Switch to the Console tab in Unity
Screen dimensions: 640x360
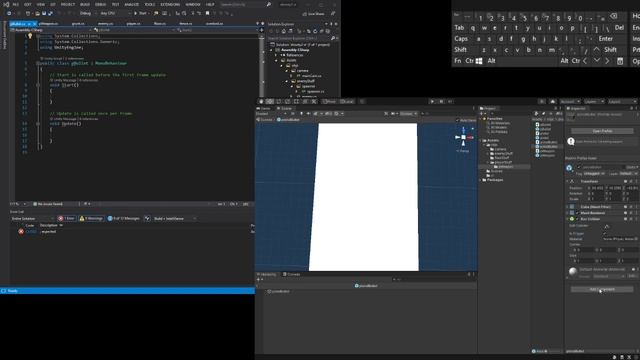[292, 274]
